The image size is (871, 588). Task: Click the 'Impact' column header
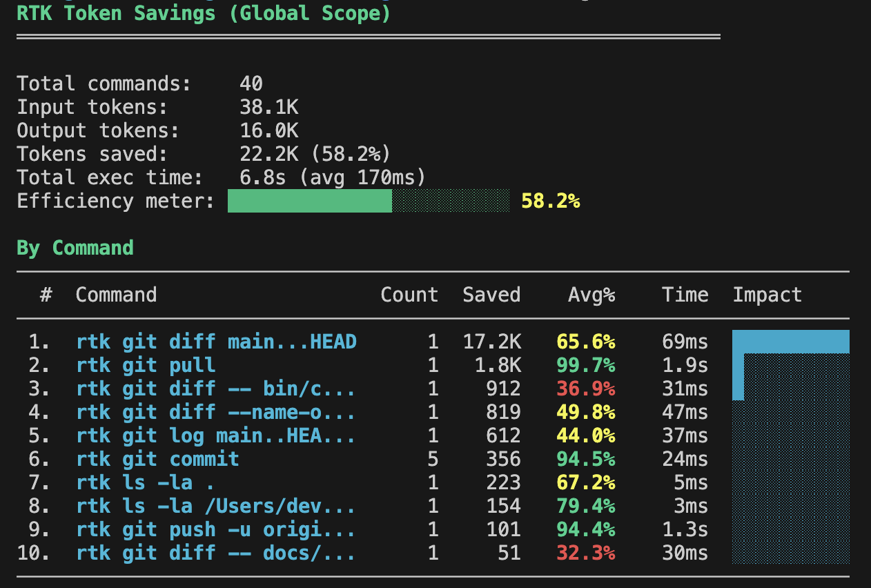(767, 295)
